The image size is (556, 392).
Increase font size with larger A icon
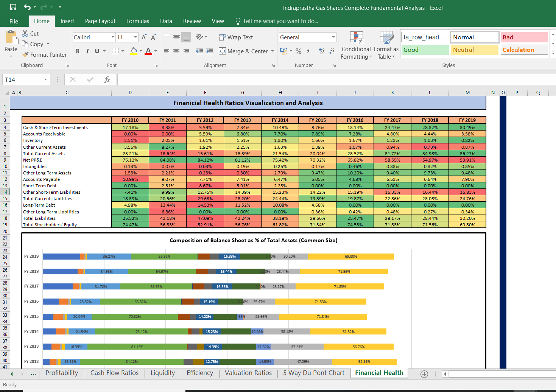coord(144,37)
